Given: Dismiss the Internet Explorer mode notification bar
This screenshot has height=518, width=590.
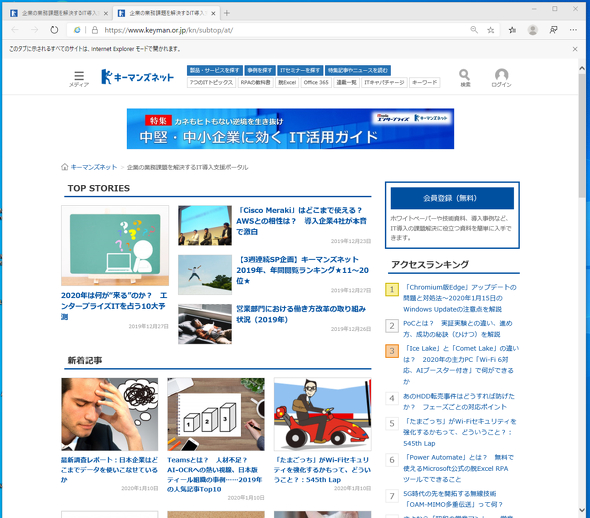Looking at the screenshot, I should tap(575, 49).
